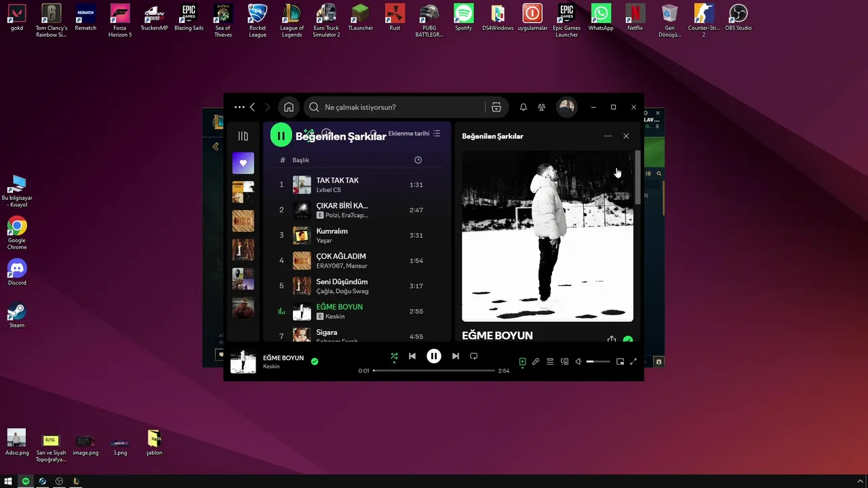868x488 pixels.
Task: Toggle shuffle in the Spotify player bar
Action: 394,356
